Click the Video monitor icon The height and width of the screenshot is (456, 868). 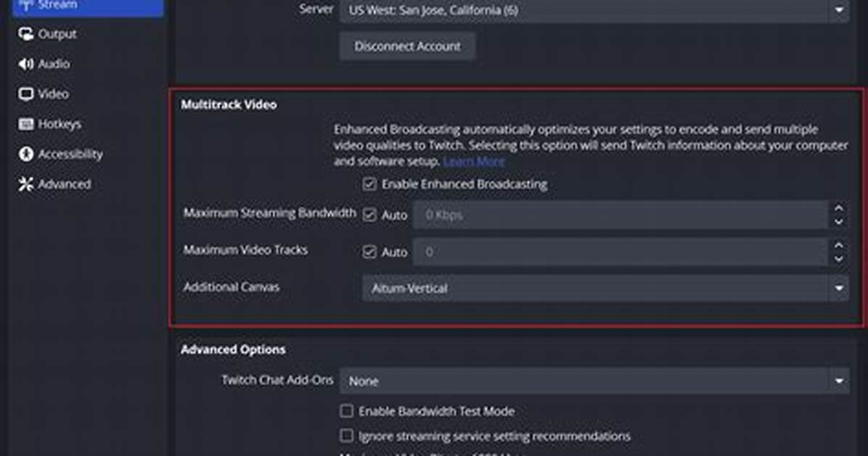click(x=25, y=94)
